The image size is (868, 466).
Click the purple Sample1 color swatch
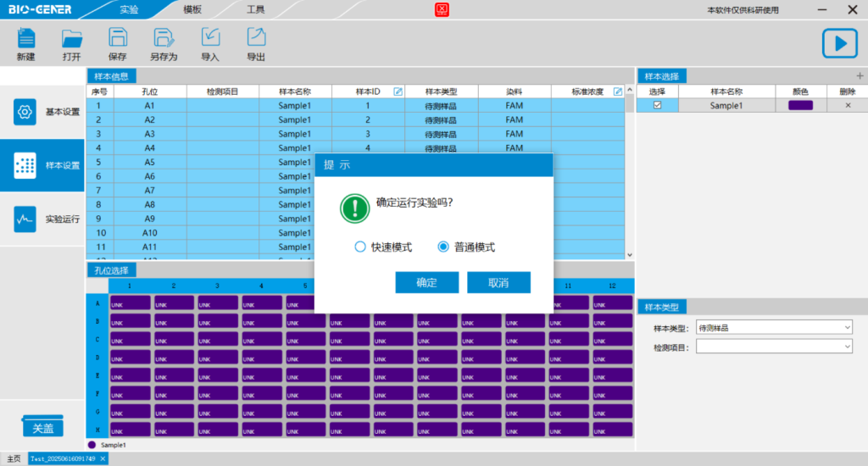[800, 105]
